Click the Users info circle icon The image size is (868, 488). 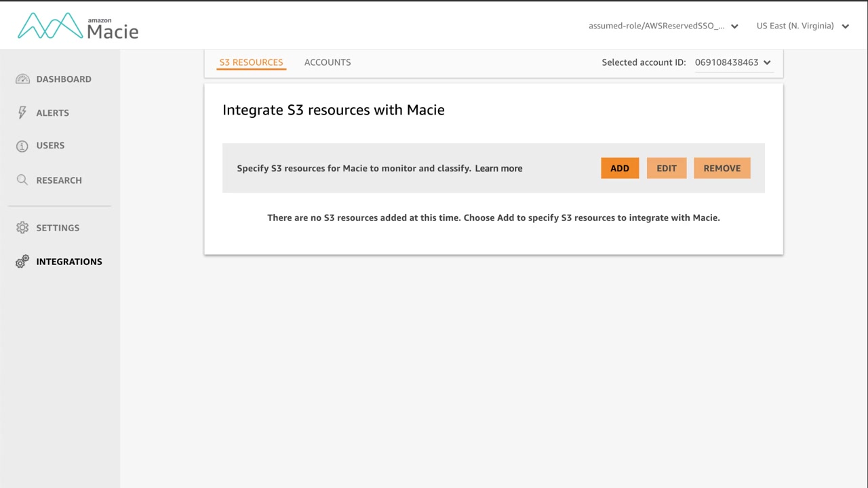point(22,146)
